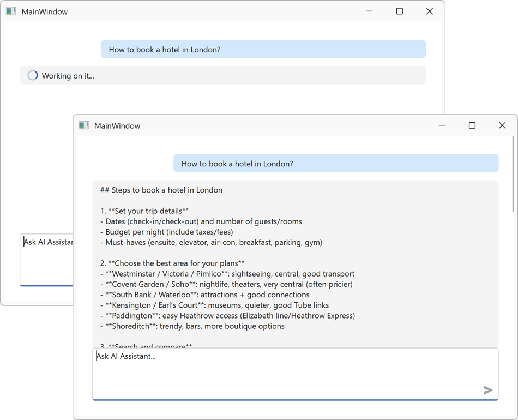Click '2. **Choose the best area for your plans**'
This screenshot has height=420, width=518.
(172, 263)
